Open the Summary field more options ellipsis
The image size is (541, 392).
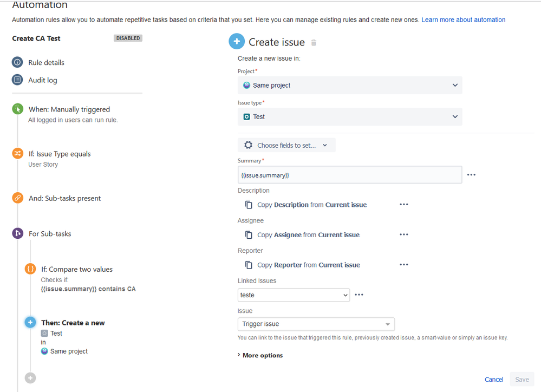471,174
